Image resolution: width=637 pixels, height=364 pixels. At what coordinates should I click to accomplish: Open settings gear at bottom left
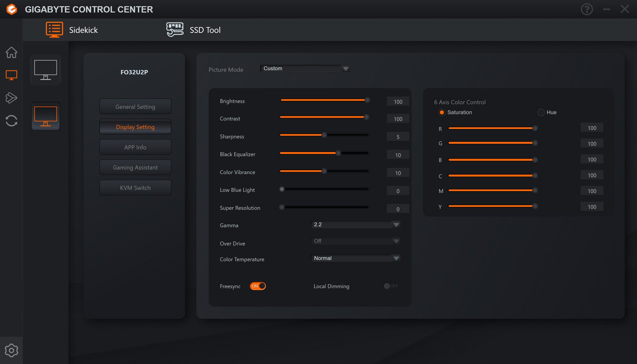pyautogui.click(x=11, y=350)
